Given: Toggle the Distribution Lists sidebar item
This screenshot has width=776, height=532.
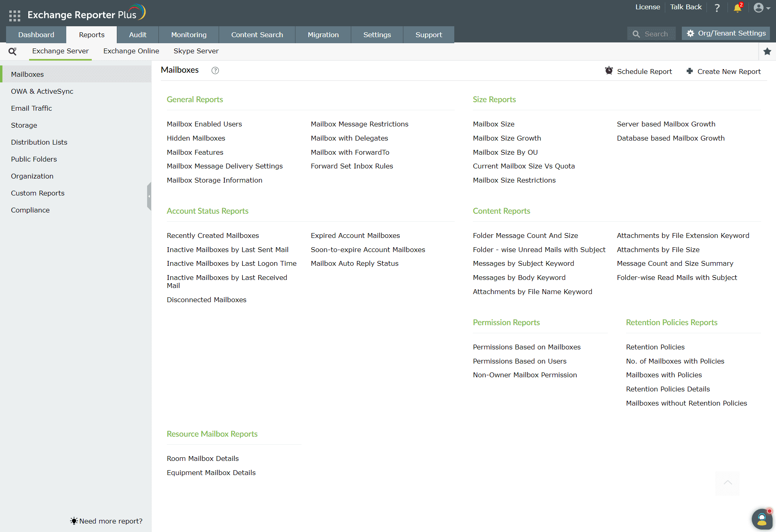Looking at the screenshot, I should (x=40, y=142).
